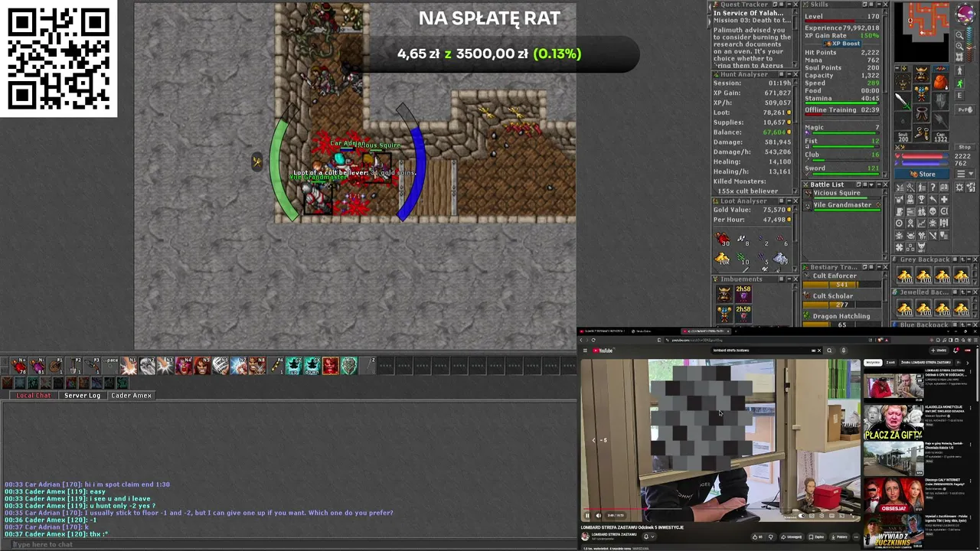Click the Zapisz save button
980x551 pixels.
[816, 536]
